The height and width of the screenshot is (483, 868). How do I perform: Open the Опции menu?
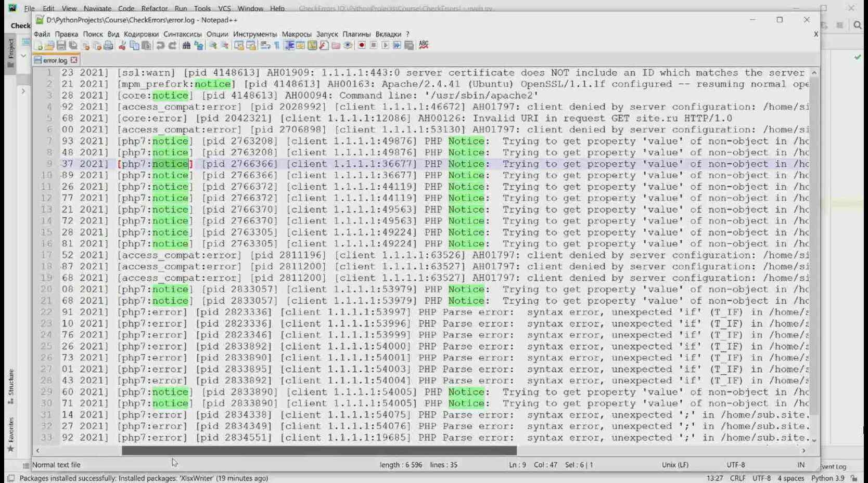click(217, 34)
